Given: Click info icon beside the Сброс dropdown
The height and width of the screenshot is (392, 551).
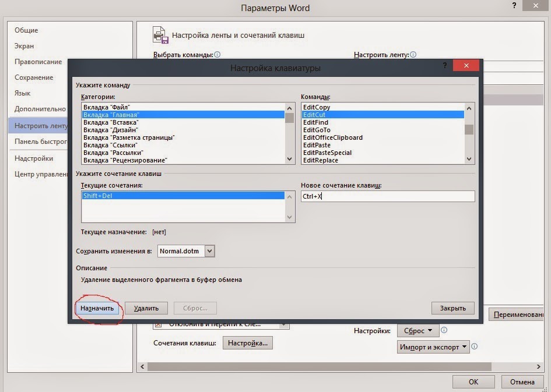Looking at the screenshot, I should pos(444,330).
